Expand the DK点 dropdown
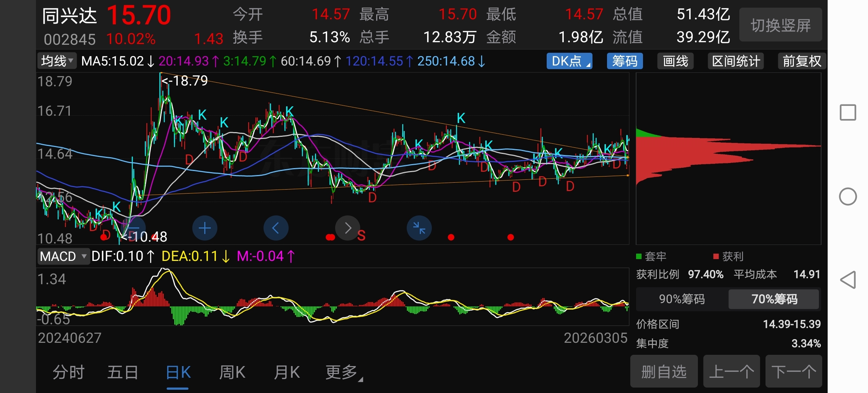Screen dimensions: 868x393 tap(569, 61)
